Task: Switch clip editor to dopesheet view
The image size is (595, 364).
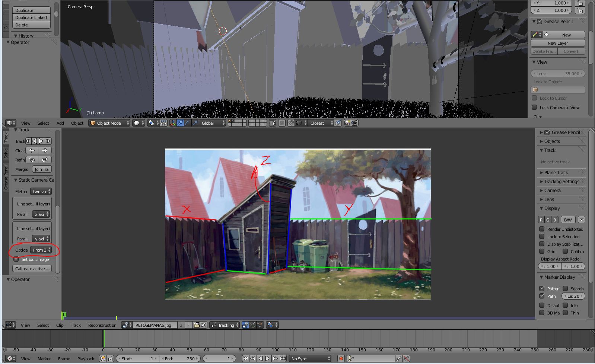Action: [260, 325]
